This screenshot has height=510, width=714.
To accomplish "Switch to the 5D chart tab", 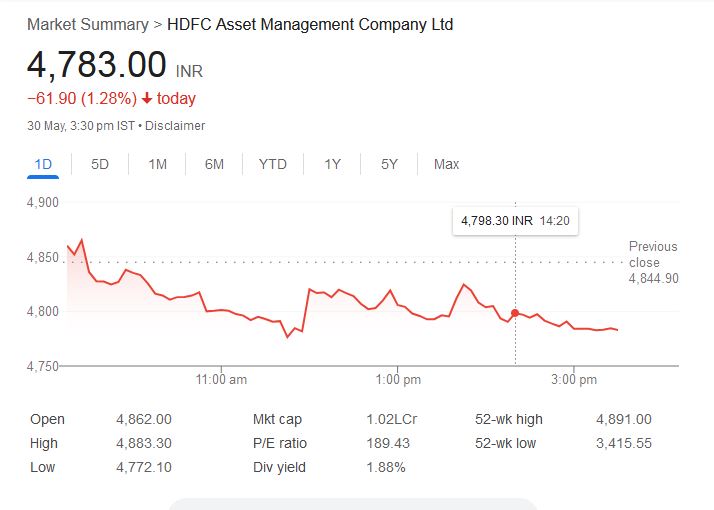I will point(100,164).
